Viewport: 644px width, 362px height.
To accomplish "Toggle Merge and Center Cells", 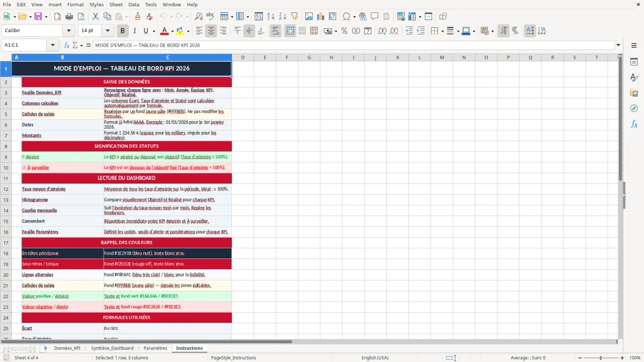I will pos(290,31).
